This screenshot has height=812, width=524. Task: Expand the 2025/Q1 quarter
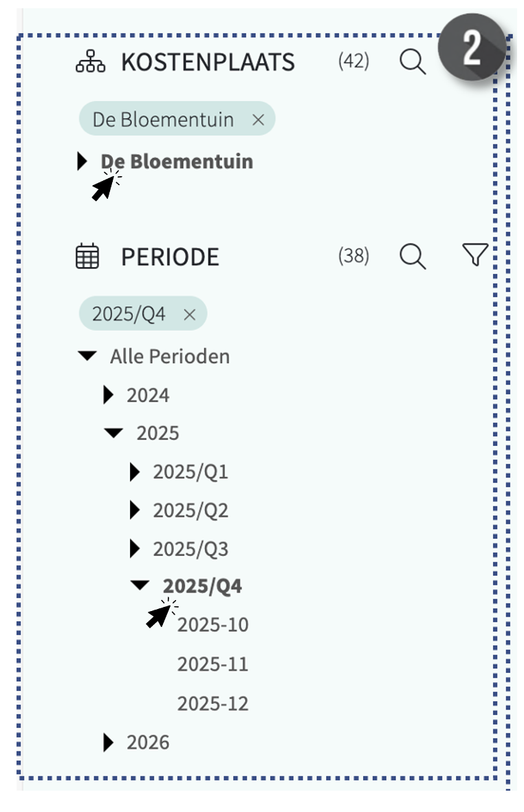[135, 472]
